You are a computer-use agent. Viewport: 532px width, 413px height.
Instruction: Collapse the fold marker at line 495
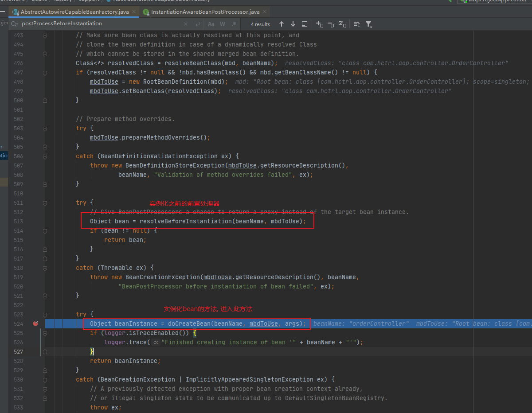point(45,54)
